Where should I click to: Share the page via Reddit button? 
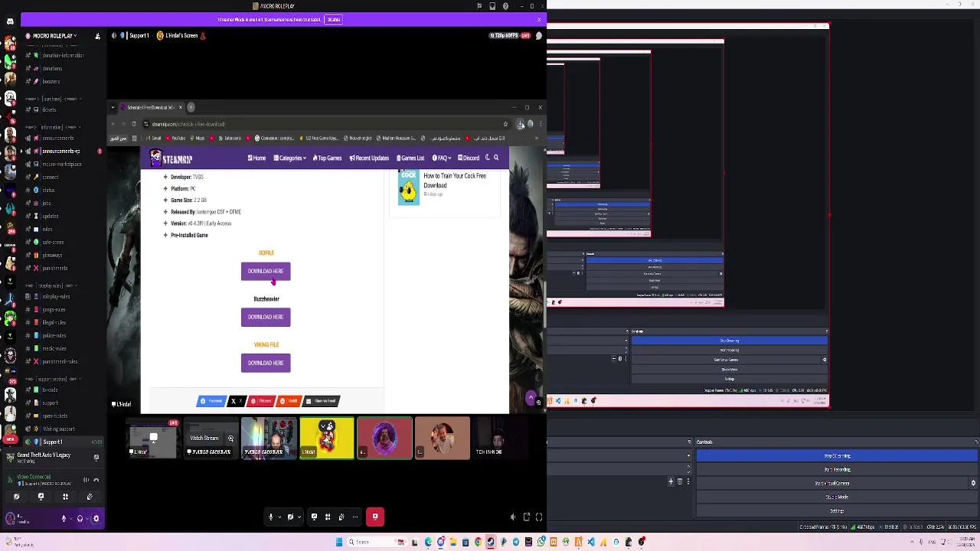point(289,401)
